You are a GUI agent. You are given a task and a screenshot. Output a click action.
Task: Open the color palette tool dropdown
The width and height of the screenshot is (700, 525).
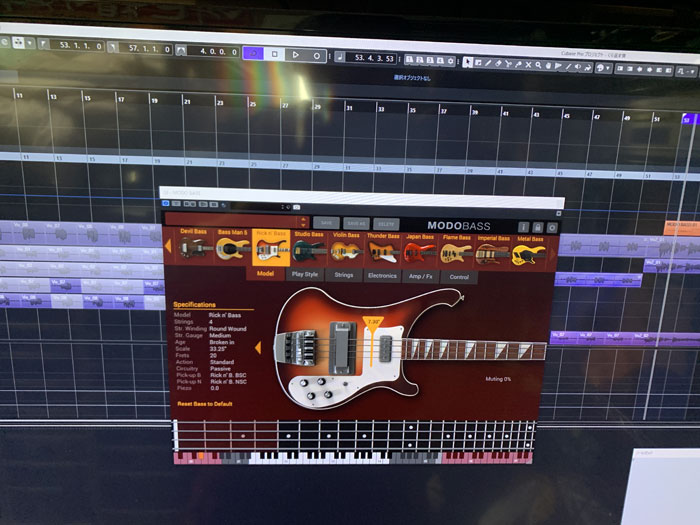point(604,68)
